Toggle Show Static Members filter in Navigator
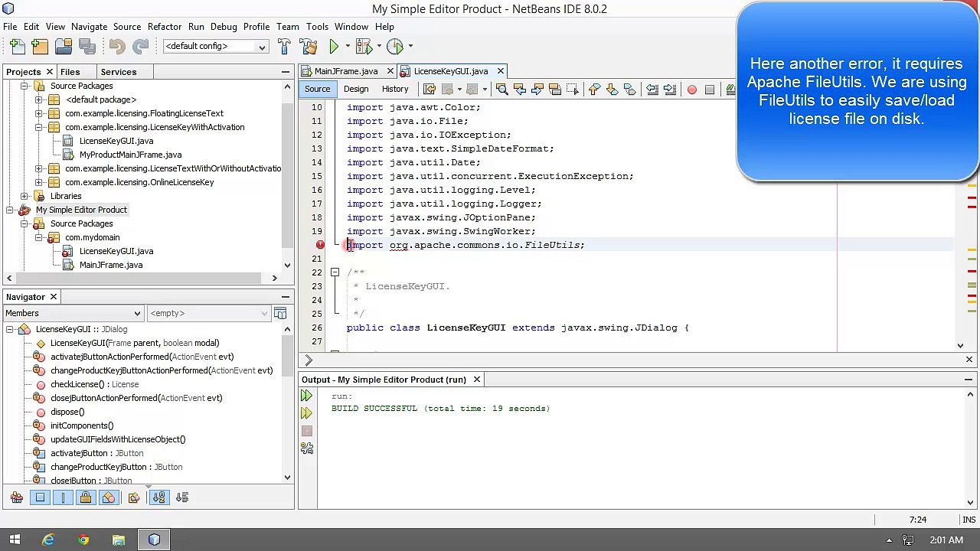980x551 pixels. tap(63, 497)
